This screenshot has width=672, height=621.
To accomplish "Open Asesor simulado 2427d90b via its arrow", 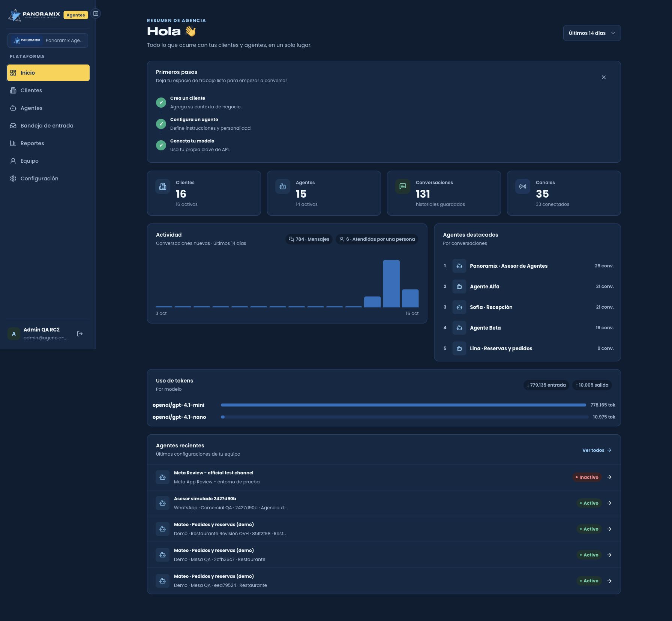I will click(x=609, y=503).
